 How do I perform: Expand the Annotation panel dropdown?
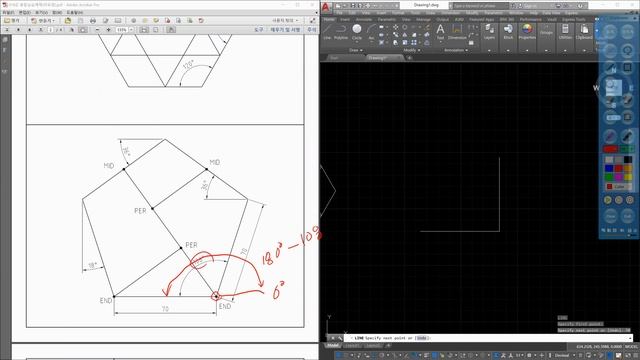[x=456, y=50]
